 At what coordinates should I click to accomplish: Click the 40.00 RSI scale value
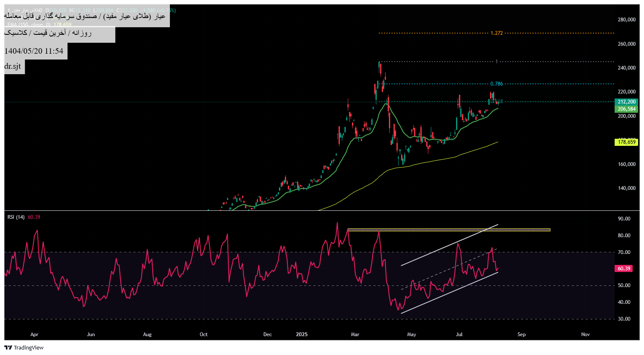624,302
